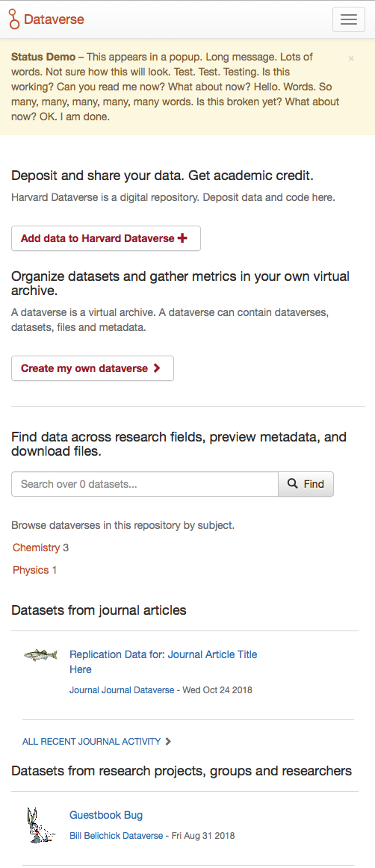Screen dimensions: 375x868
Task: Click the Create my own dataverse button
Action: pyautogui.click(x=93, y=368)
